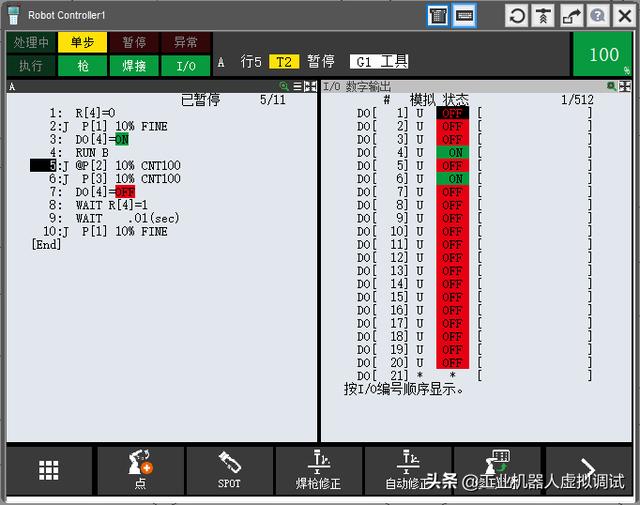
Task: Click the 状态 column header
Action: [456, 100]
